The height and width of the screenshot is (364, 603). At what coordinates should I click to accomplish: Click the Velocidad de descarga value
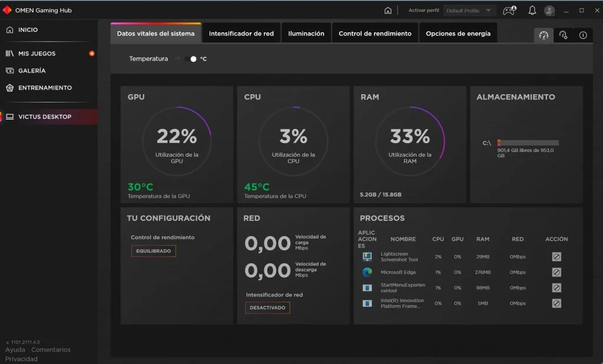(268, 270)
